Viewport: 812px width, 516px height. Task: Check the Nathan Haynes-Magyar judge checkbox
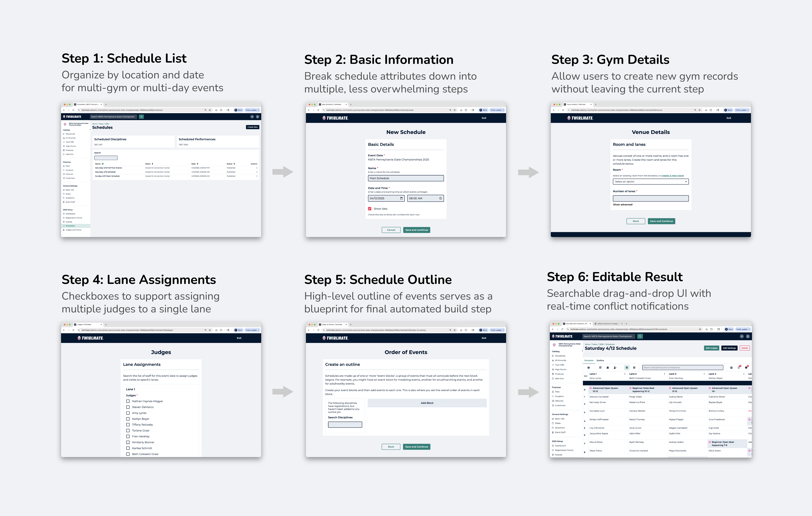(x=128, y=401)
